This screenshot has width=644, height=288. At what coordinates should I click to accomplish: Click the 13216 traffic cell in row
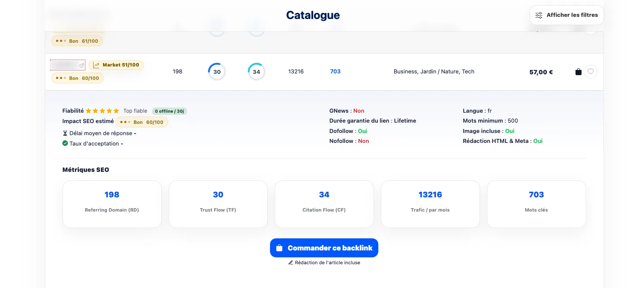(x=296, y=72)
